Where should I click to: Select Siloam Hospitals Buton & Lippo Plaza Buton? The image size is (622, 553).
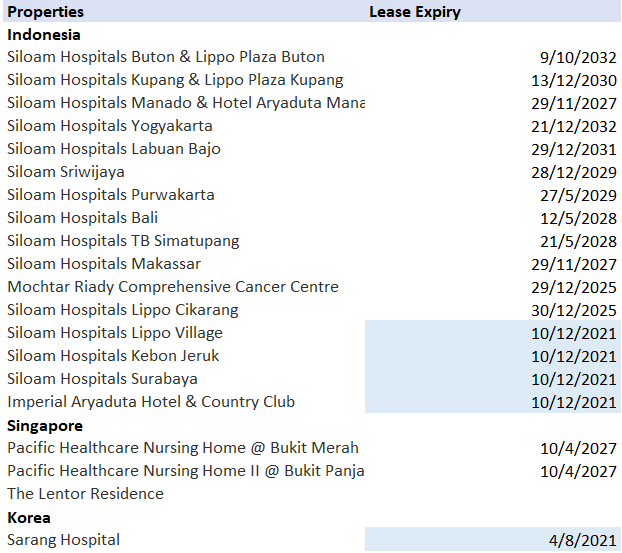click(x=166, y=57)
